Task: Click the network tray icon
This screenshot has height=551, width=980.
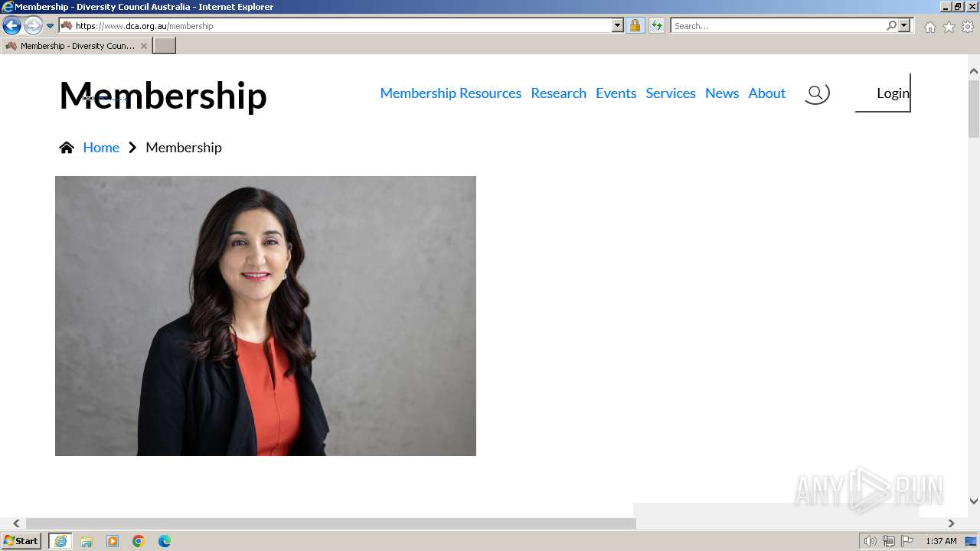Action: [889, 541]
